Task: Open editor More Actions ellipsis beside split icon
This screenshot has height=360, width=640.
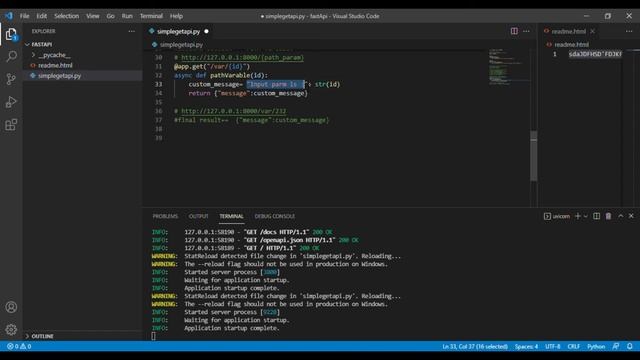Action: (526, 31)
